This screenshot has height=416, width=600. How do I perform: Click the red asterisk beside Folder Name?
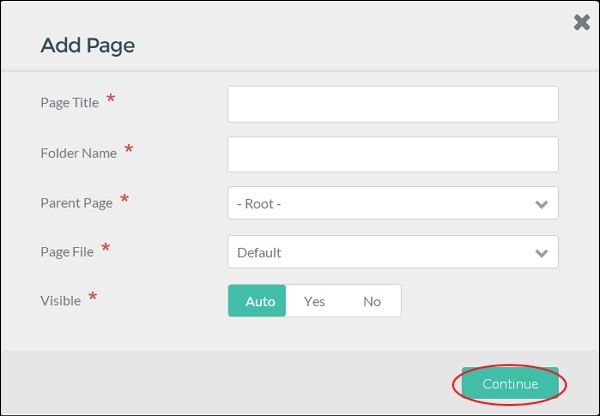(128, 150)
